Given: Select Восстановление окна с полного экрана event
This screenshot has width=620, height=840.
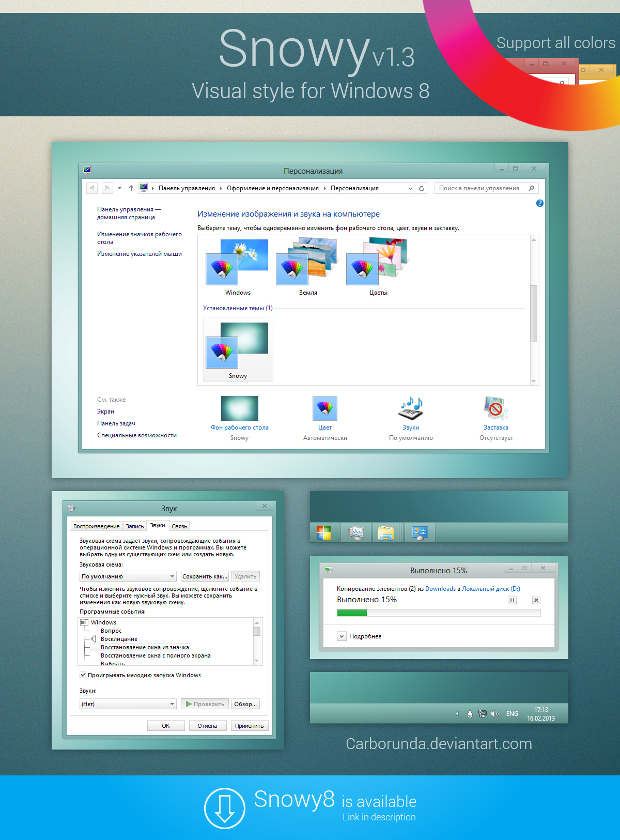Looking at the screenshot, I should pyautogui.click(x=156, y=655).
